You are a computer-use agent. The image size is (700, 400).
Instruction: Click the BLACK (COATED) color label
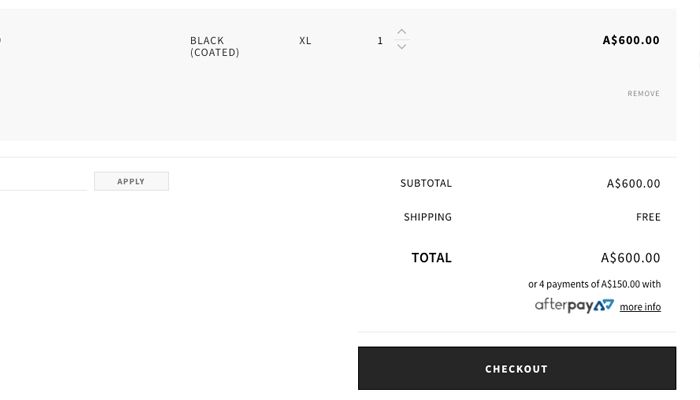(215, 46)
